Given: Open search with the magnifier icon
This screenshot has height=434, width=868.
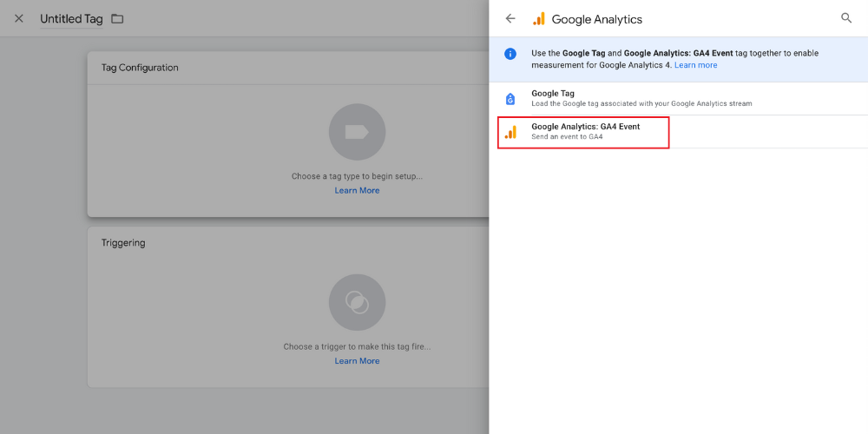Looking at the screenshot, I should tap(845, 18).
